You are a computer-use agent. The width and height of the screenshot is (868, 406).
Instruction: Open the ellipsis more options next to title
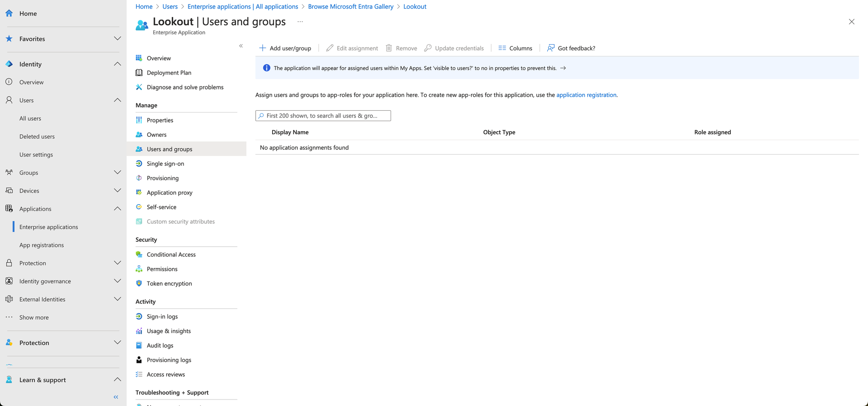[300, 22]
